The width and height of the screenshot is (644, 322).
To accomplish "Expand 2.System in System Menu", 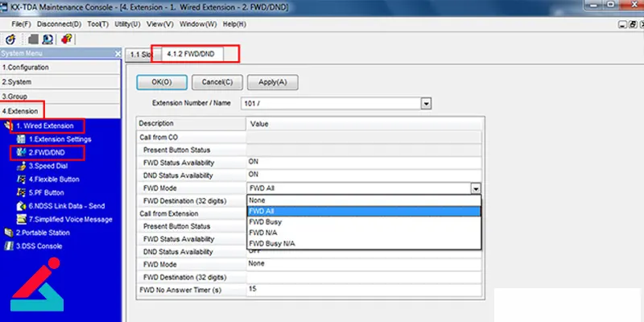I will click(x=60, y=82).
